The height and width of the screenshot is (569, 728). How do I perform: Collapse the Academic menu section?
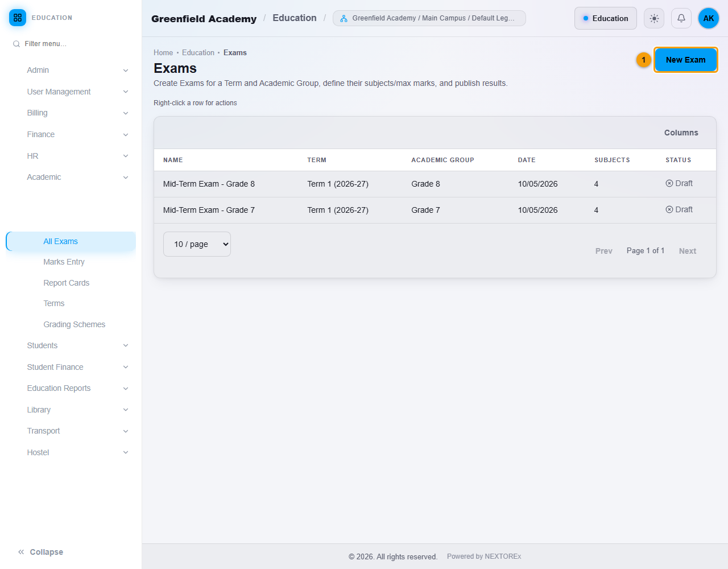tap(71, 177)
